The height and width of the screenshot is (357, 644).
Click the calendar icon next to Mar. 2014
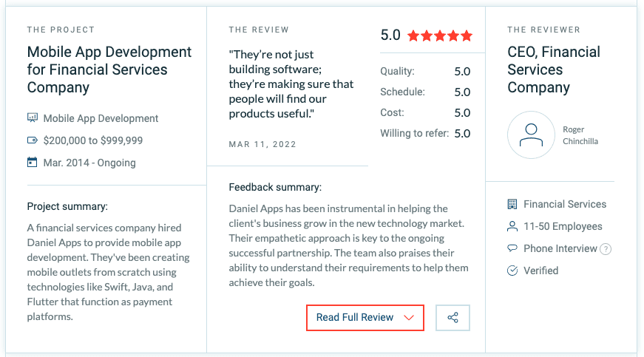(x=32, y=163)
